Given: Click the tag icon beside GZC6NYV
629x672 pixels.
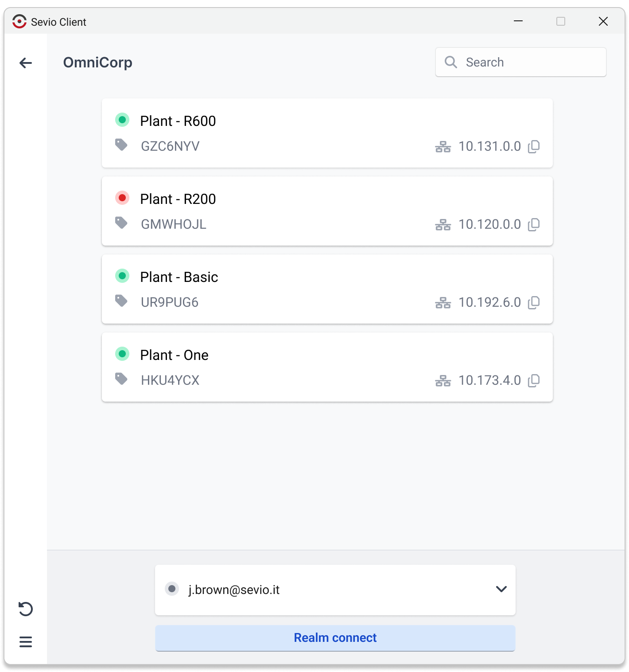Looking at the screenshot, I should pos(121,145).
